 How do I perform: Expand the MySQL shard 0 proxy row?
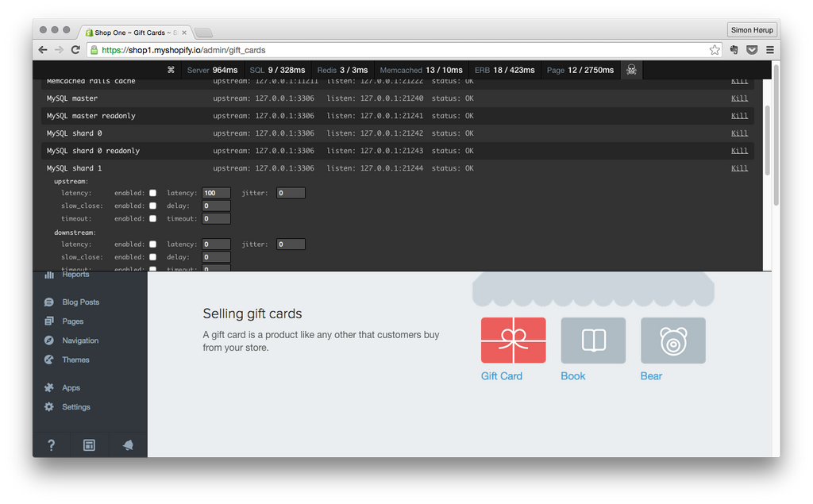[74, 133]
